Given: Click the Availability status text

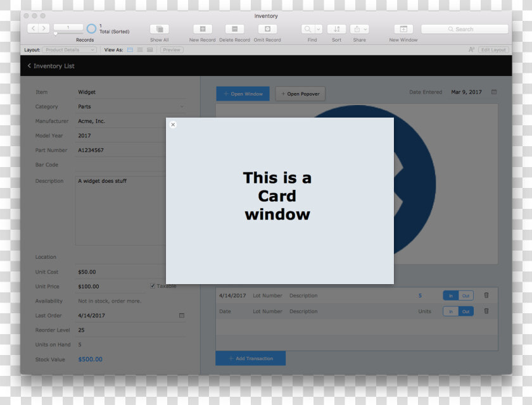Looking at the screenshot, I should [x=110, y=301].
